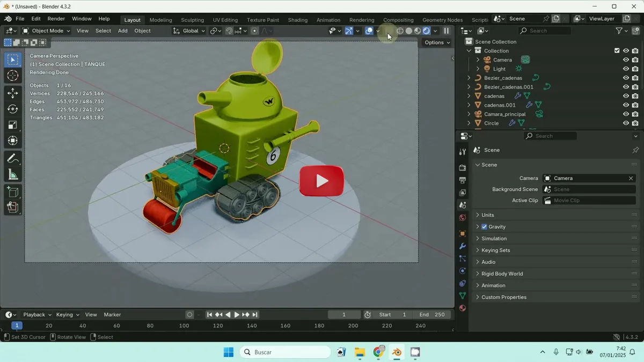Hide the Circle object with its eye icon
The image size is (644, 362).
click(x=626, y=123)
